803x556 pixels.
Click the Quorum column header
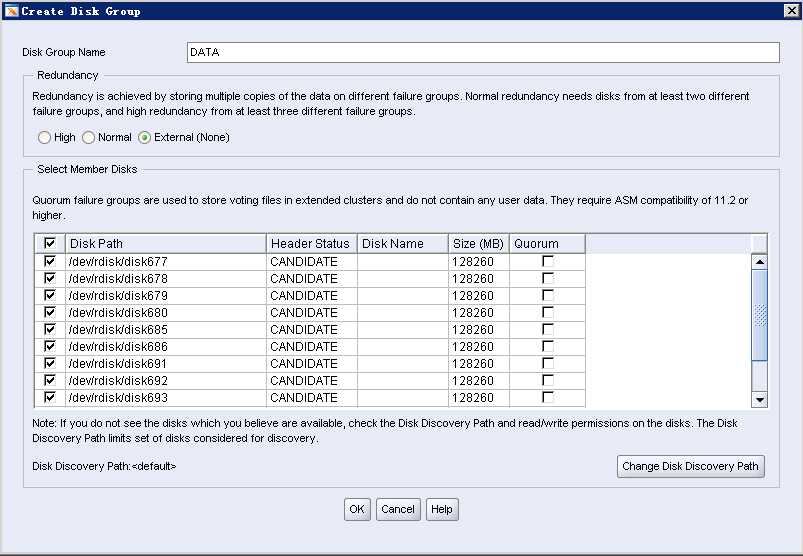pos(547,244)
